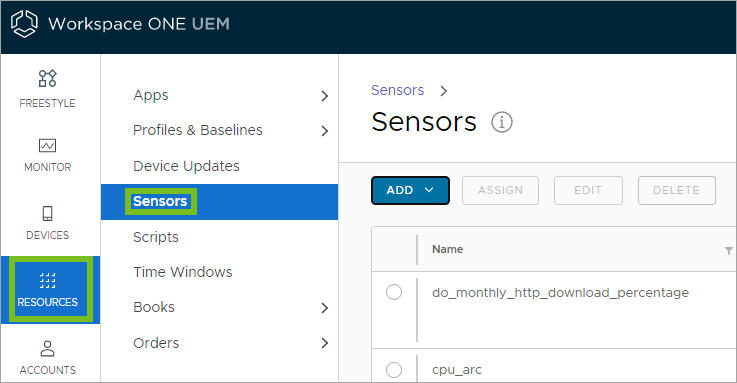Select the cpu_arc sensor radio button
Screen dimensions: 737x383
click(394, 370)
